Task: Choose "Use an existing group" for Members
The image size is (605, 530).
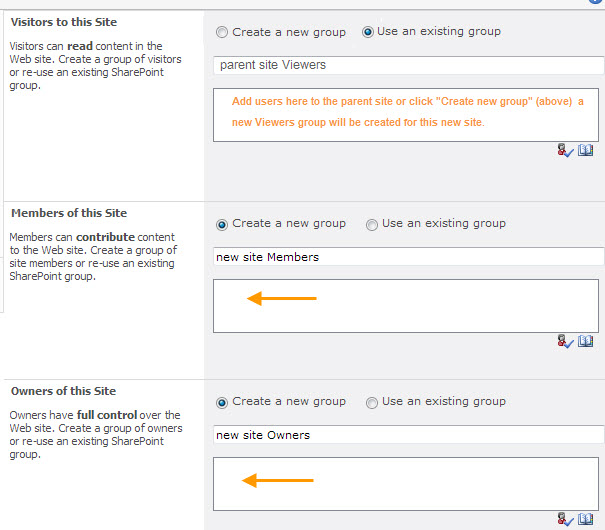Action: coord(372,224)
